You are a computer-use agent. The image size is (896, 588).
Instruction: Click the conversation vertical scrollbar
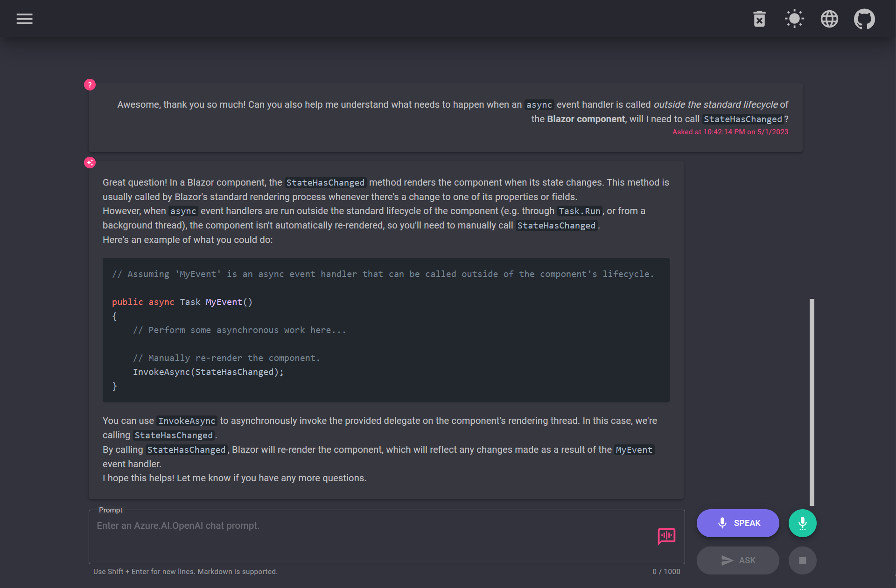point(812,401)
